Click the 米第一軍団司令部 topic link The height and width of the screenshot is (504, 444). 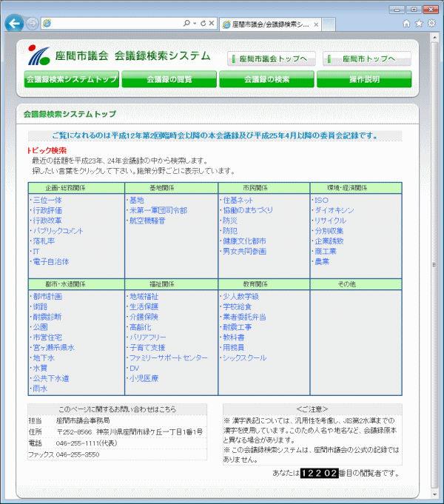(x=158, y=210)
